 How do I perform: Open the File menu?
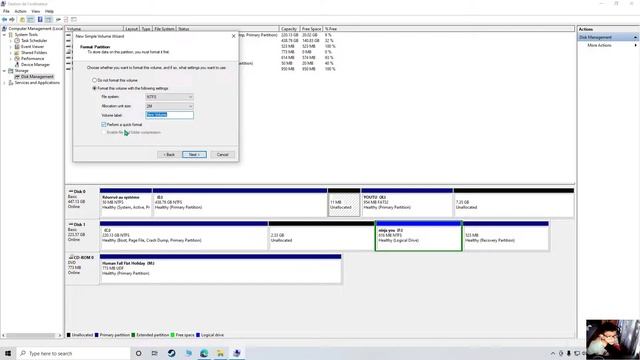pos(6,11)
